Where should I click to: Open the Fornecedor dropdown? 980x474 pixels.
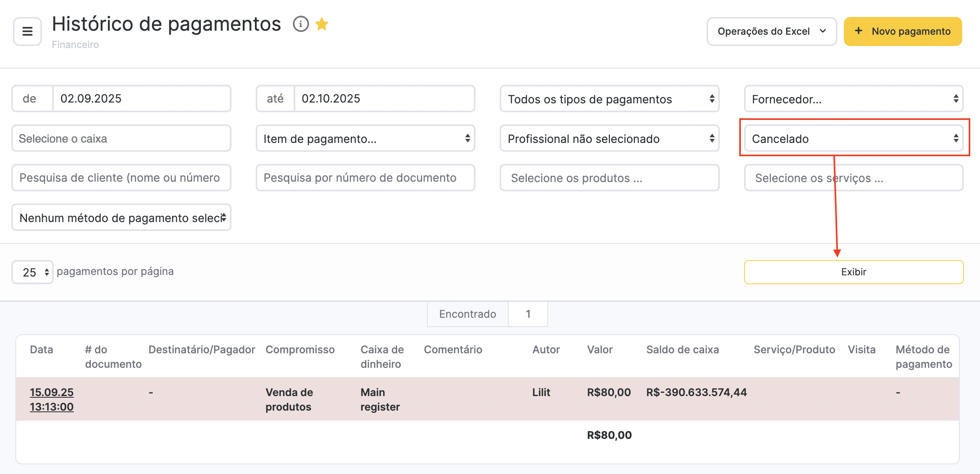(x=853, y=99)
